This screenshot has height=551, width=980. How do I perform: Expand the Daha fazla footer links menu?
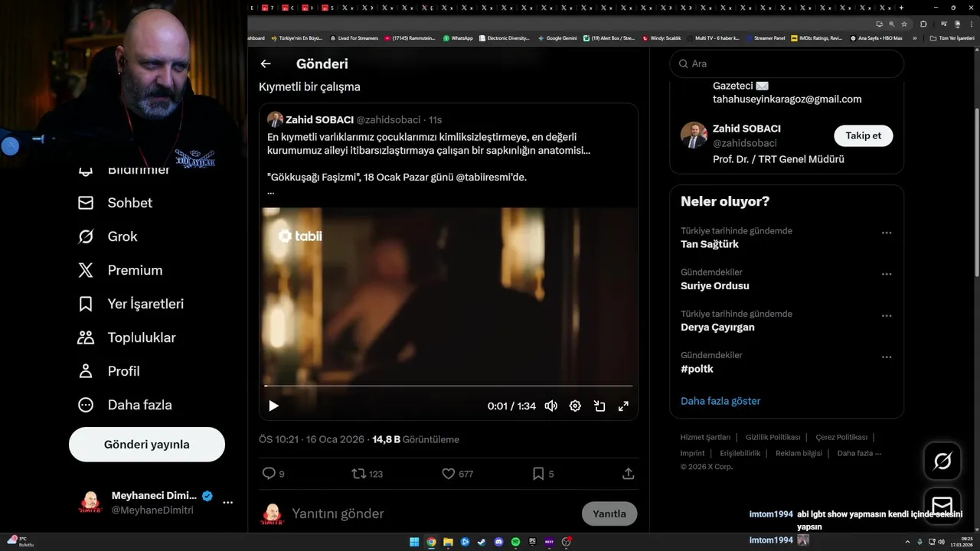click(x=859, y=453)
